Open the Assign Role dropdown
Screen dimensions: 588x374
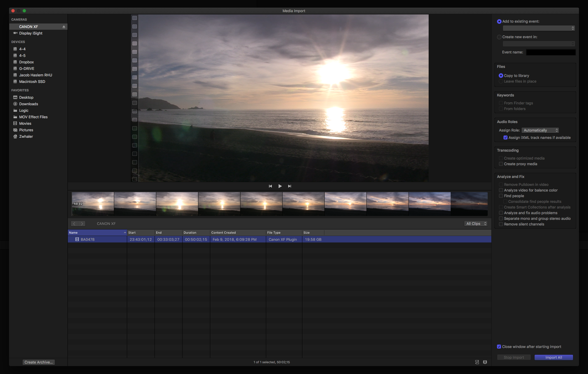(x=540, y=130)
